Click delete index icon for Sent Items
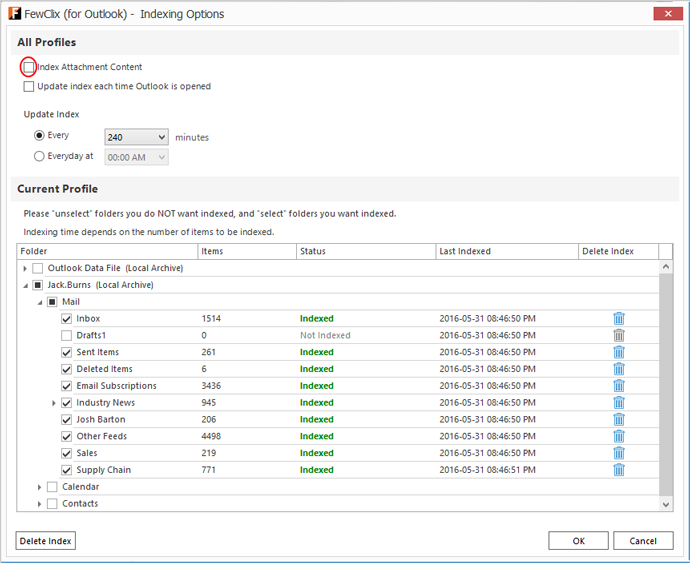This screenshot has height=563, width=690. [618, 352]
